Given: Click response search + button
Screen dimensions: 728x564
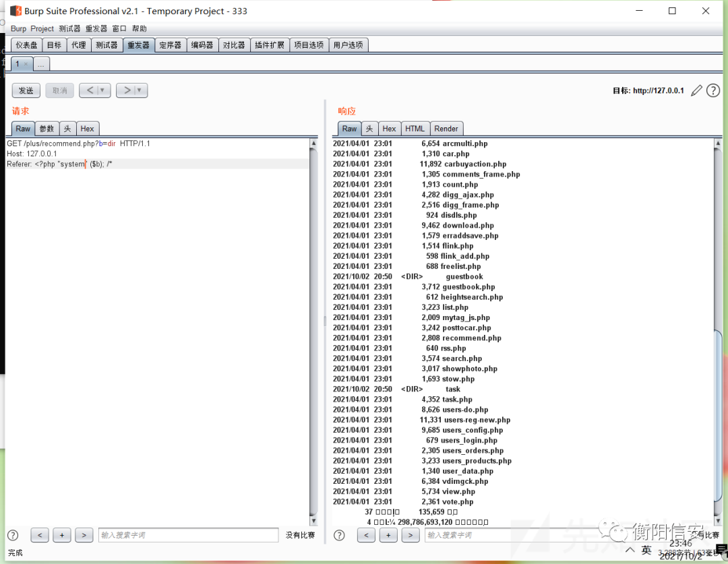Looking at the screenshot, I should click(388, 535).
